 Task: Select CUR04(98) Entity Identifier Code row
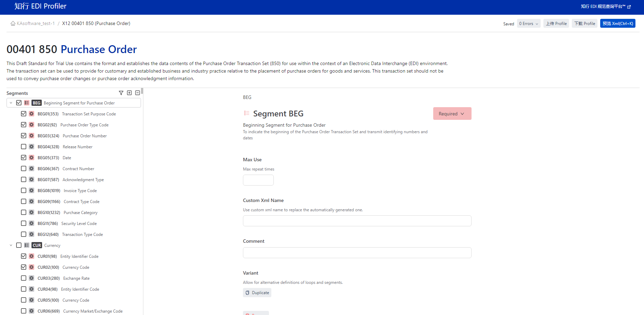pyautogui.click(x=74, y=289)
